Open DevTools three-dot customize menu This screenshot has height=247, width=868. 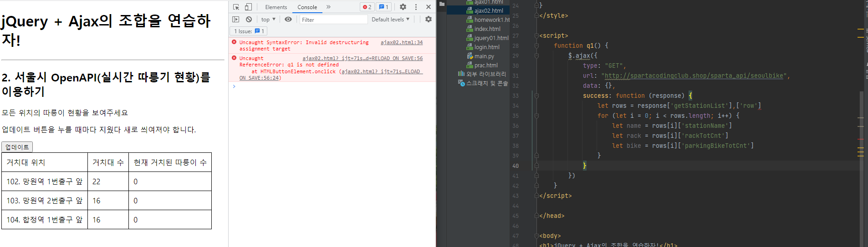(416, 7)
